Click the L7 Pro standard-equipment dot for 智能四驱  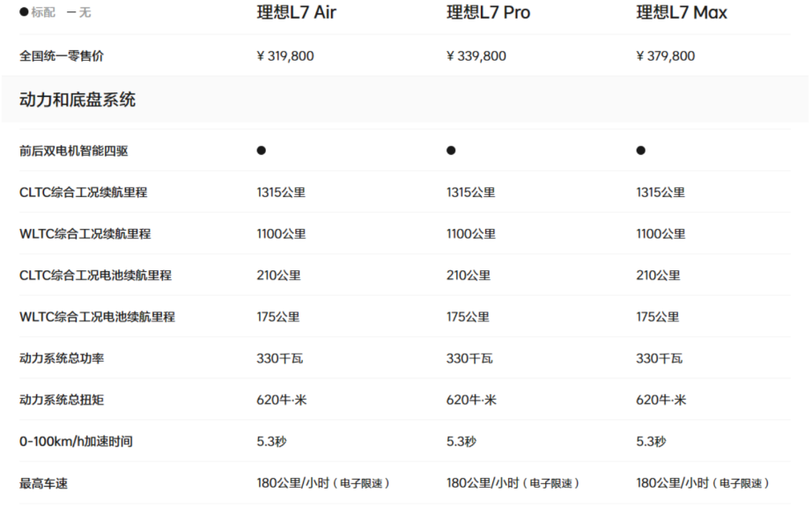point(451,151)
